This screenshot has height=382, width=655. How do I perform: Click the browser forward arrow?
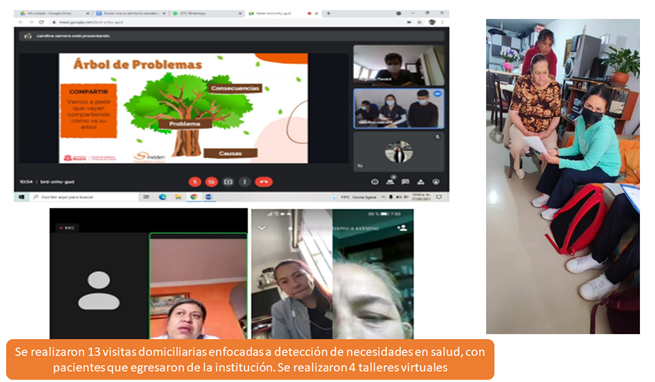point(31,22)
